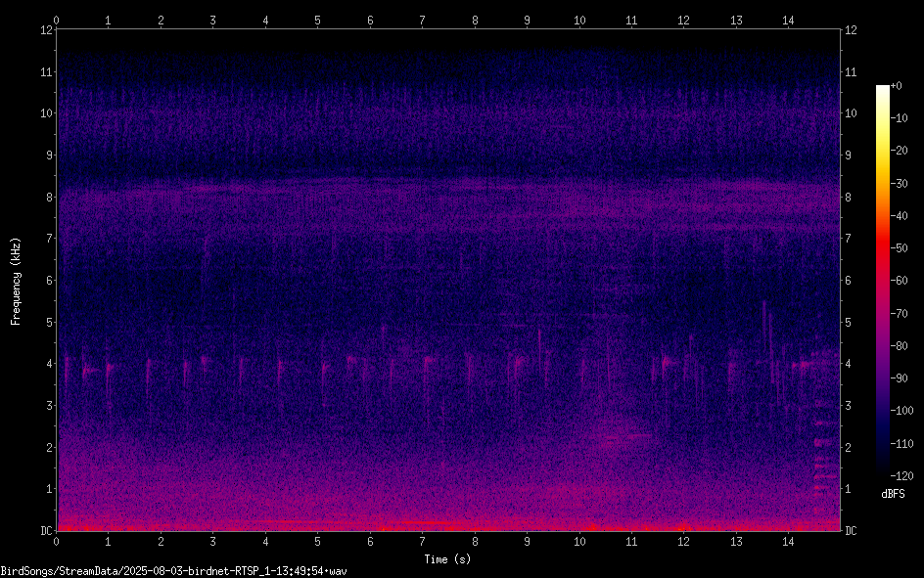Click the "-20" color scale label
924x578 pixels.
coord(900,151)
